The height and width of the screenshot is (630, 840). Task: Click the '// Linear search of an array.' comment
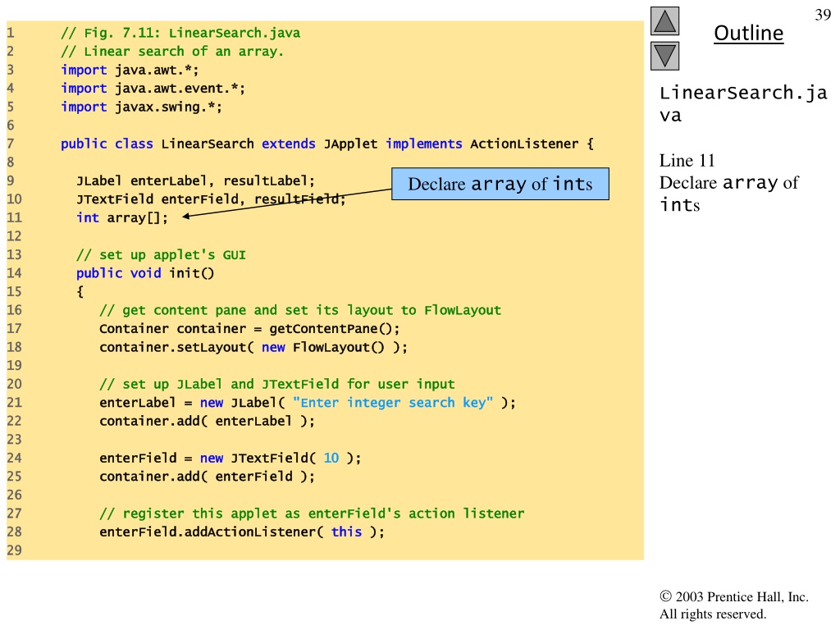172,52
